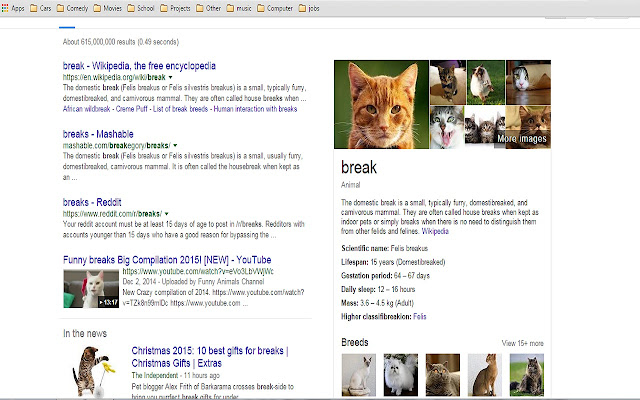This screenshot has width=640, height=400.
Task: Click 'Daily sleep: 12 – 16 hours' line
Action: tap(378, 289)
